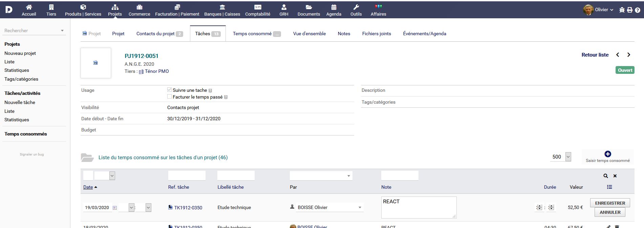Image resolution: width=644 pixels, height=228 pixels.
Task: Switch to the Projet tab
Action: (118, 34)
